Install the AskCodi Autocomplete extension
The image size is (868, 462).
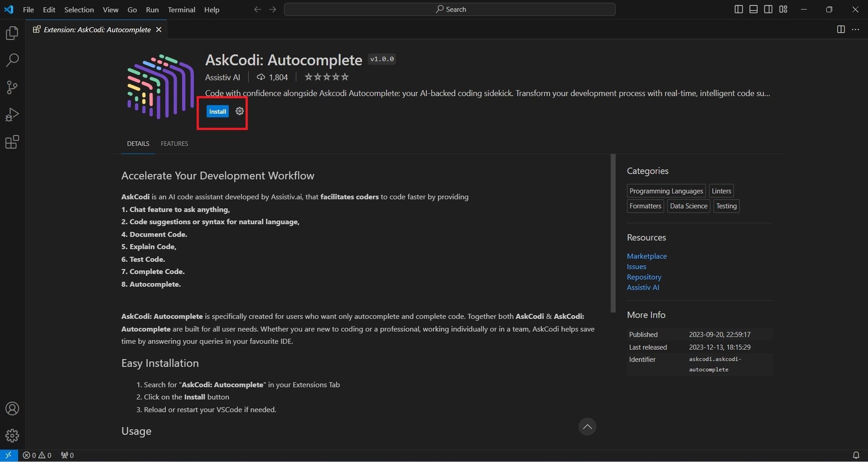[218, 111]
